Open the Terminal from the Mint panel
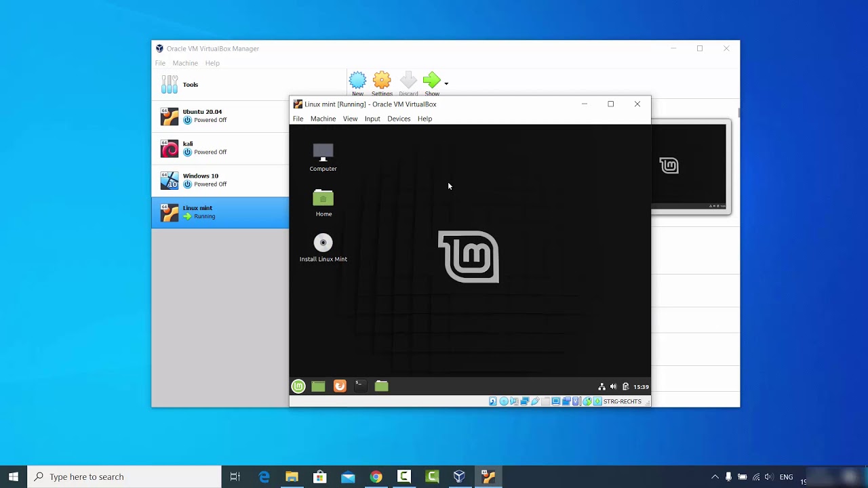Image resolution: width=868 pixels, height=488 pixels. coord(360,386)
